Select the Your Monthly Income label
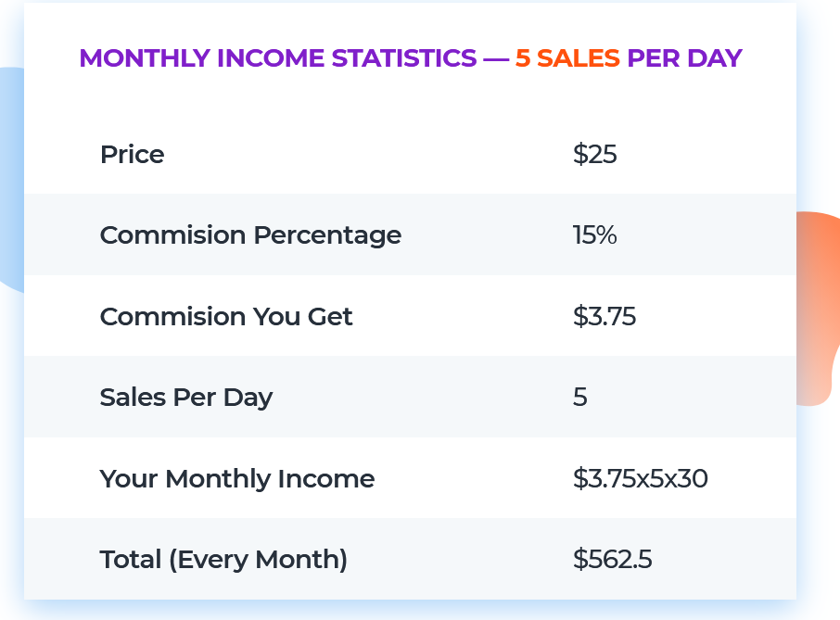This screenshot has width=840, height=620. pyautogui.click(x=237, y=478)
